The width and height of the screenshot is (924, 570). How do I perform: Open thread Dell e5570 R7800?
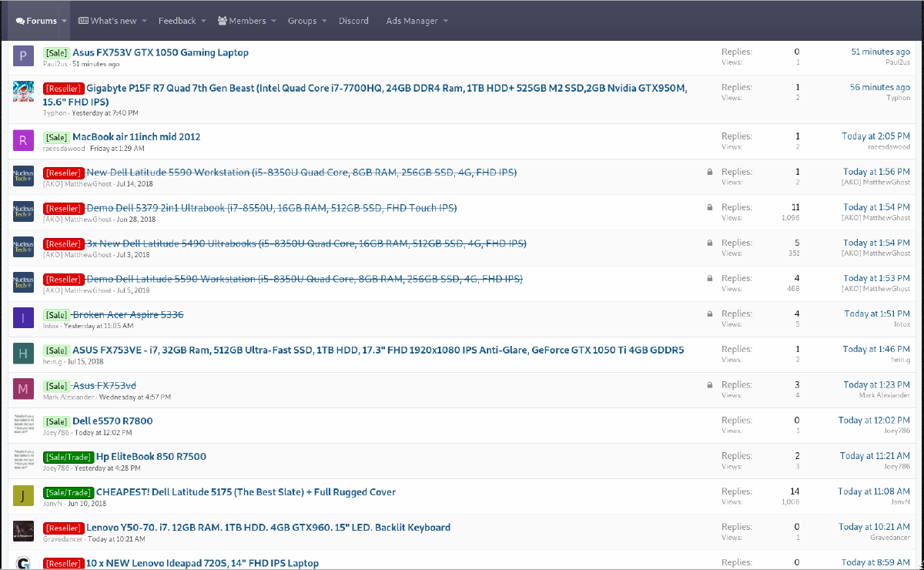tap(112, 421)
